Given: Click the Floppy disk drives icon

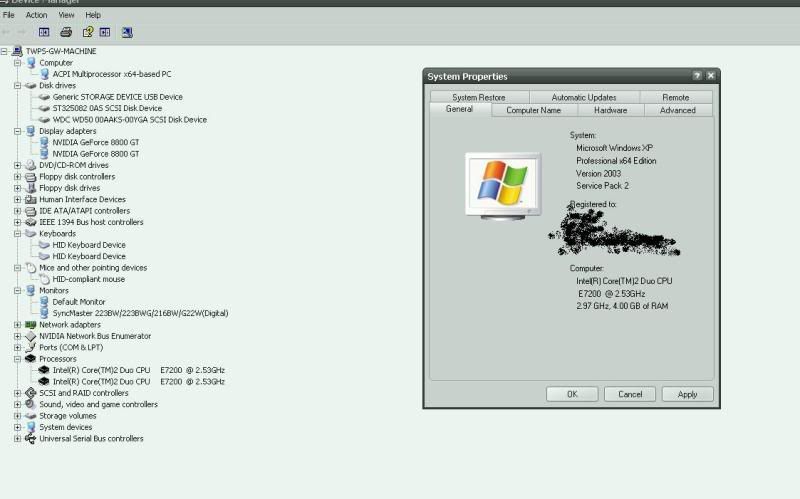Looking at the screenshot, I should tap(31, 188).
